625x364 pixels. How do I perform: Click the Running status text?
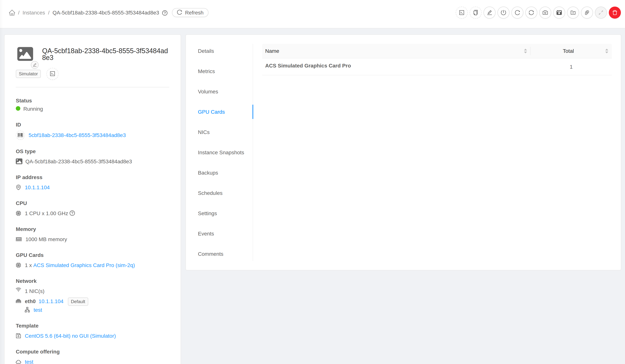click(x=33, y=109)
